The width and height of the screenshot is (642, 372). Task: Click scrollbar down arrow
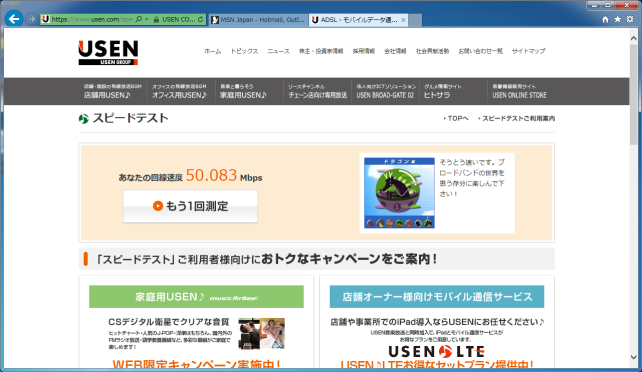[x=634, y=357]
